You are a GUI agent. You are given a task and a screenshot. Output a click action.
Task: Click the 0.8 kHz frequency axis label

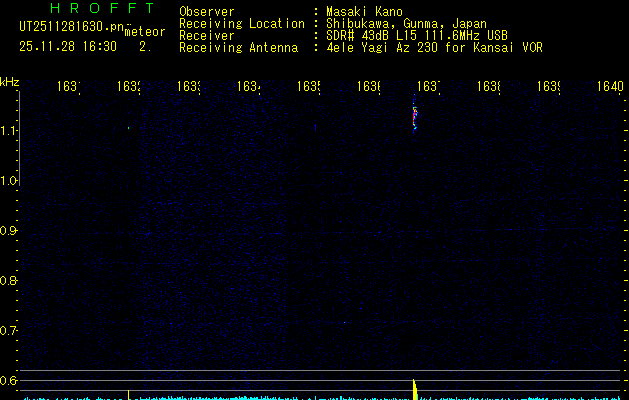[x=9, y=280]
